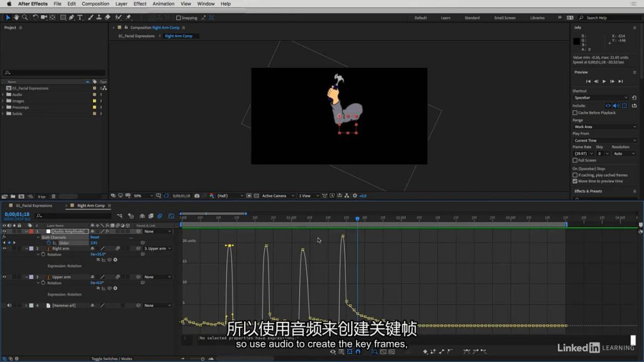This screenshot has width=644, height=362.
Task: Toggle video include in Preview panel
Action: pos(608,106)
